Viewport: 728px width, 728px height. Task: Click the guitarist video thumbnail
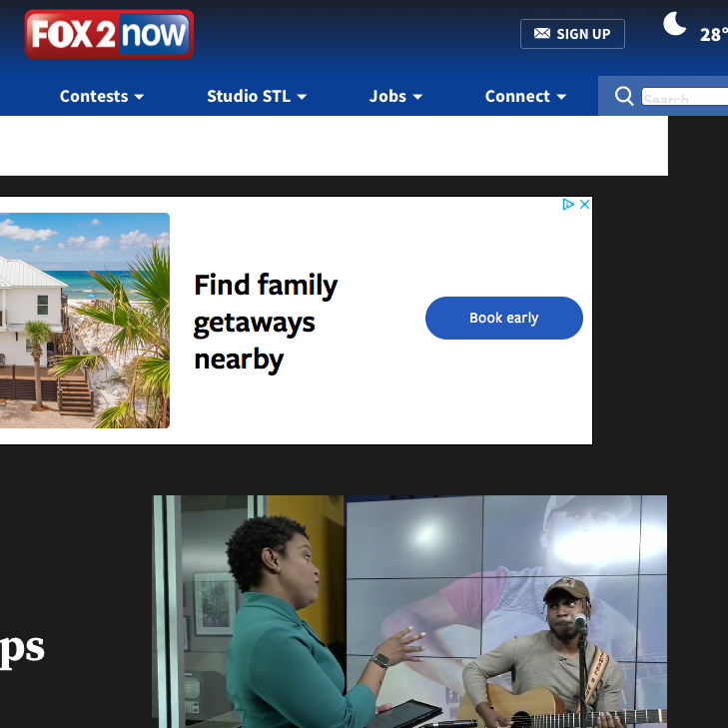(x=410, y=611)
